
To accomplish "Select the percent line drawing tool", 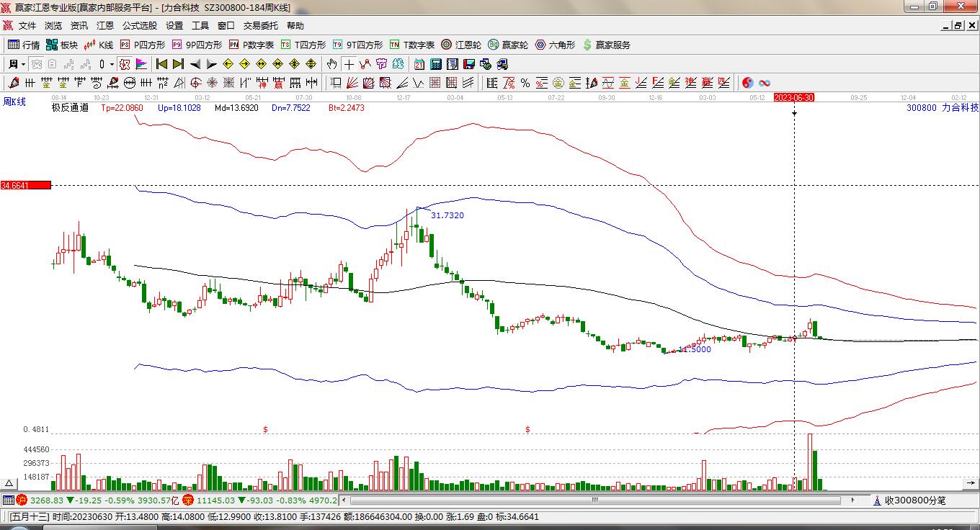I will [525, 83].
